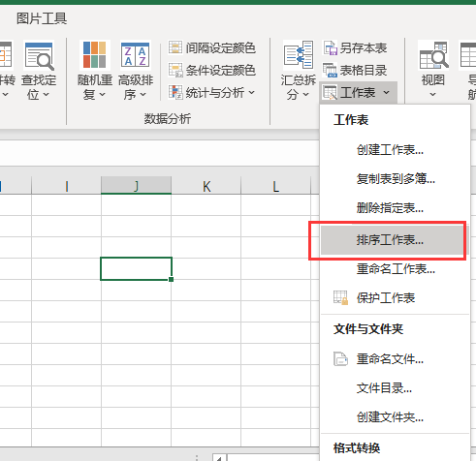Click the 格式转换 section heading
476x461 pixels.
coord(357,447)
